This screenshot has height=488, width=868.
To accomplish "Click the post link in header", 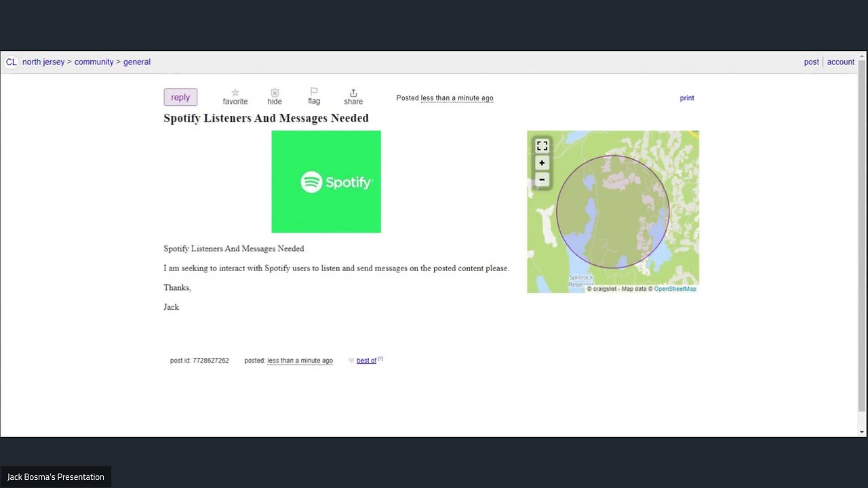I will pos(812,62).
